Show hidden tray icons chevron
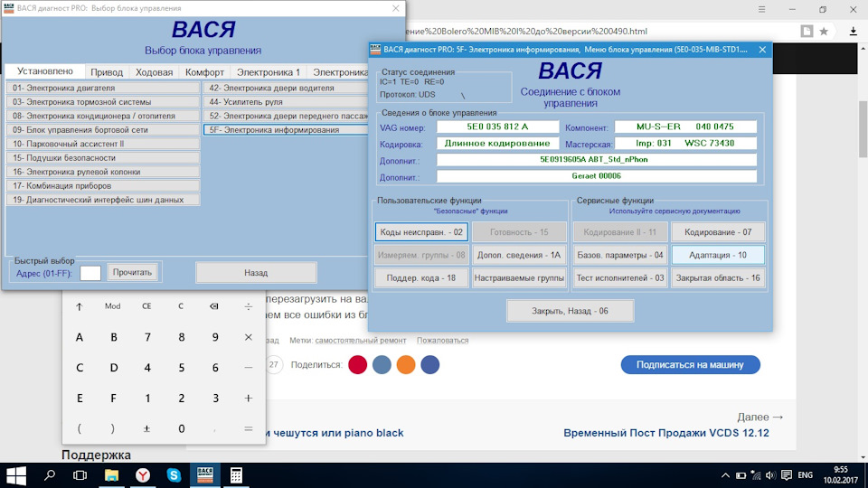 tap(725, 475)
